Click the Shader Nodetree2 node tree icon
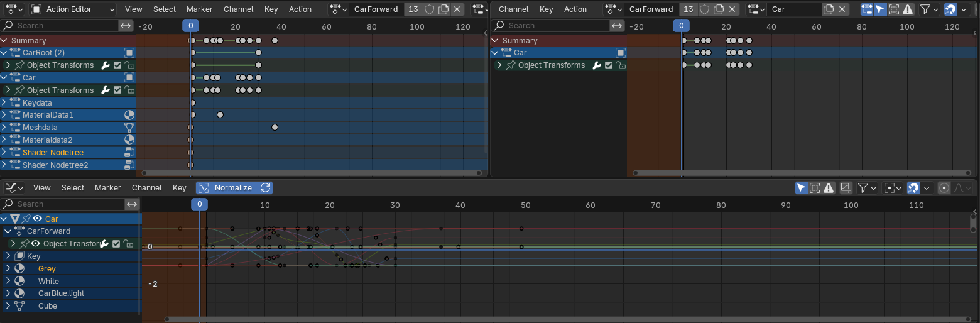The height and width of the screenshot is (323, 980). (x=129, y=165)
